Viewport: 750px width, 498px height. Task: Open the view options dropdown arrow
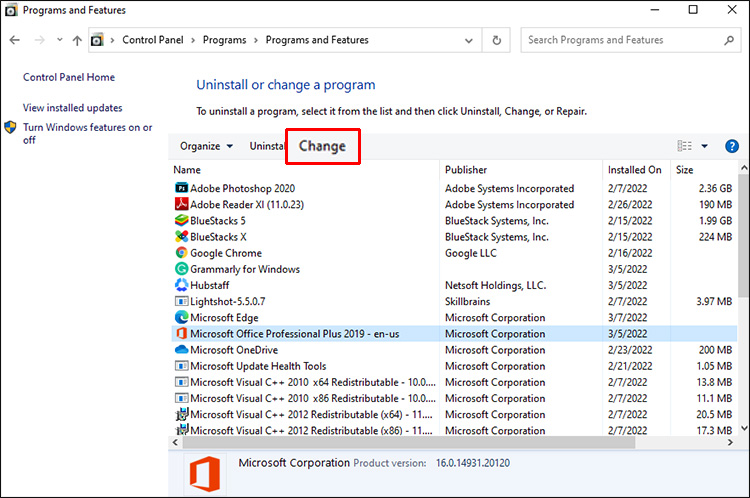click(x=704, y=146)
